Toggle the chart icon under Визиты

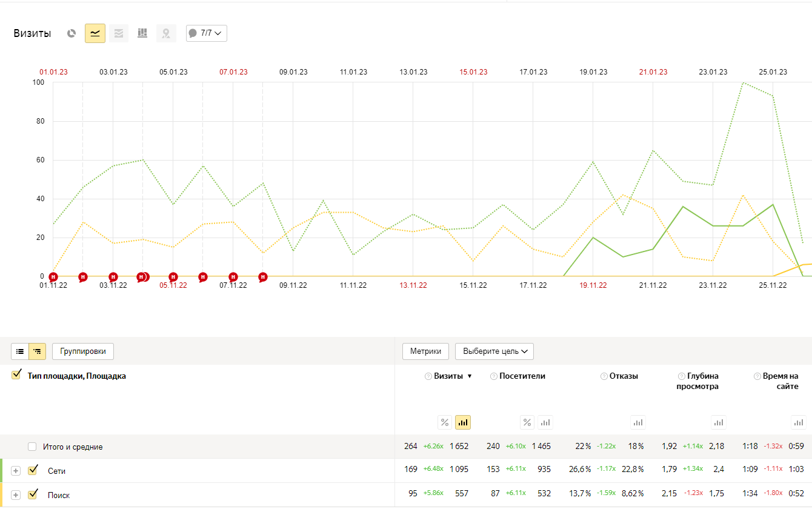463,422
